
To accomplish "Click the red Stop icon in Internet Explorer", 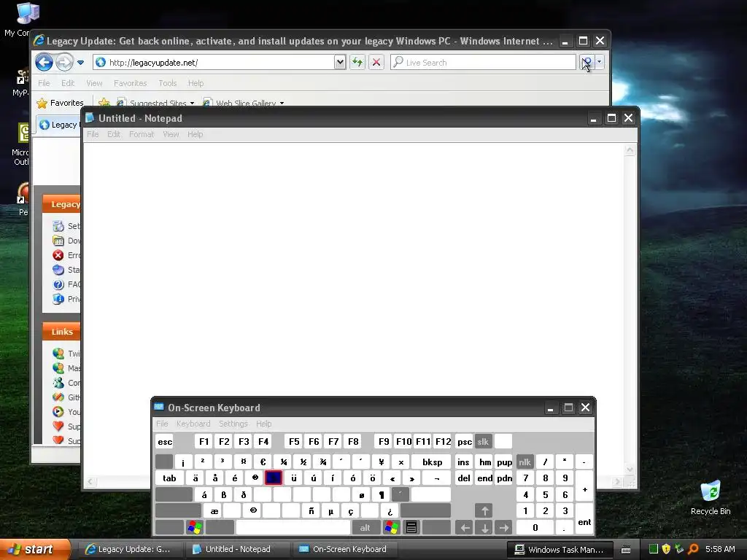I will pos(376,63).
